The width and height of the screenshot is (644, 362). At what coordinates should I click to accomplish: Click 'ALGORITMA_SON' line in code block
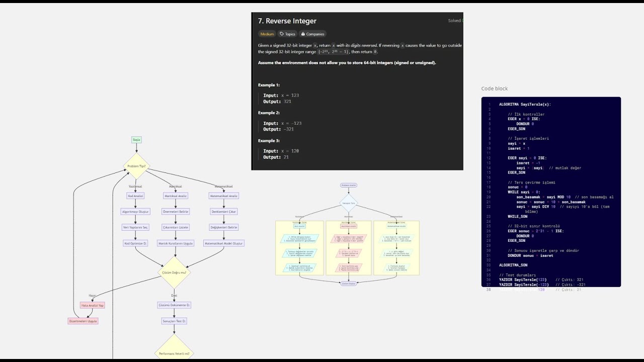513,265
